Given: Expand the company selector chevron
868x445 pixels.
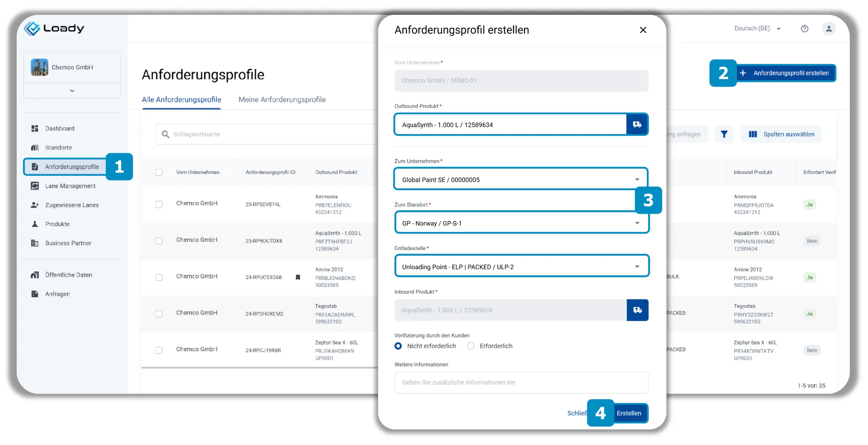Looking at the screenshot, I should coord(72,91).
